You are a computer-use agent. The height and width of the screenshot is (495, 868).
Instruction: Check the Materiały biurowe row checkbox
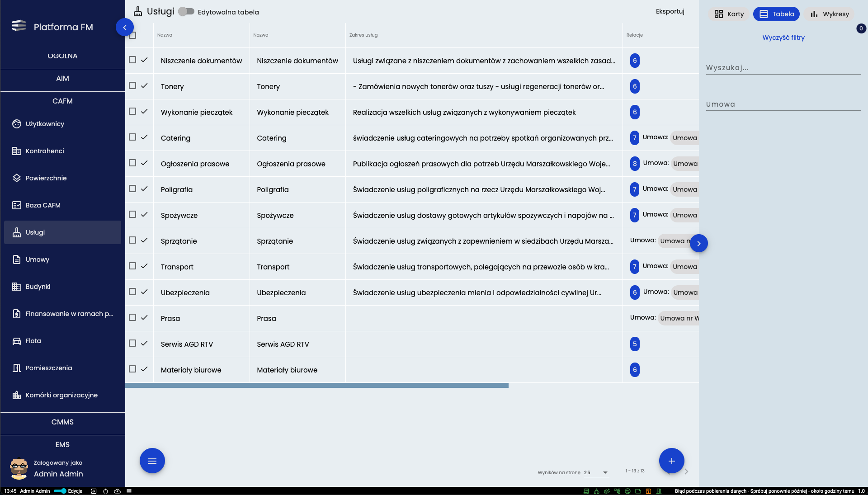132,369
